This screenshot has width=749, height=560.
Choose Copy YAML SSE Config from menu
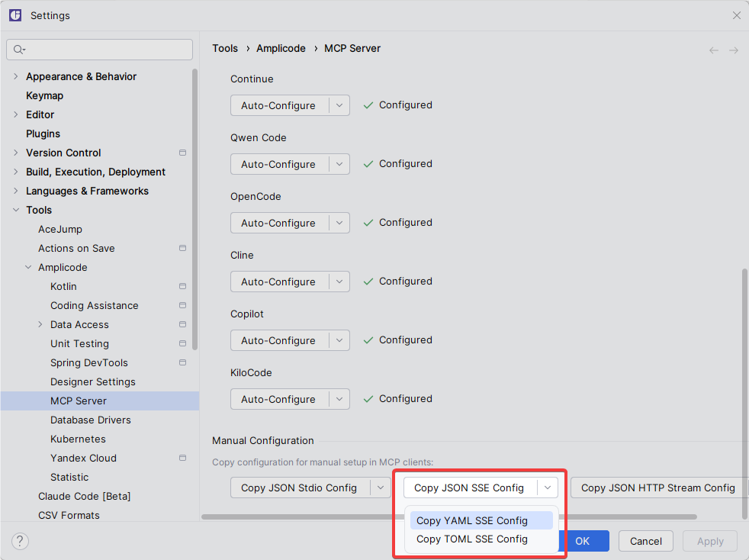[x=481, y=520]
